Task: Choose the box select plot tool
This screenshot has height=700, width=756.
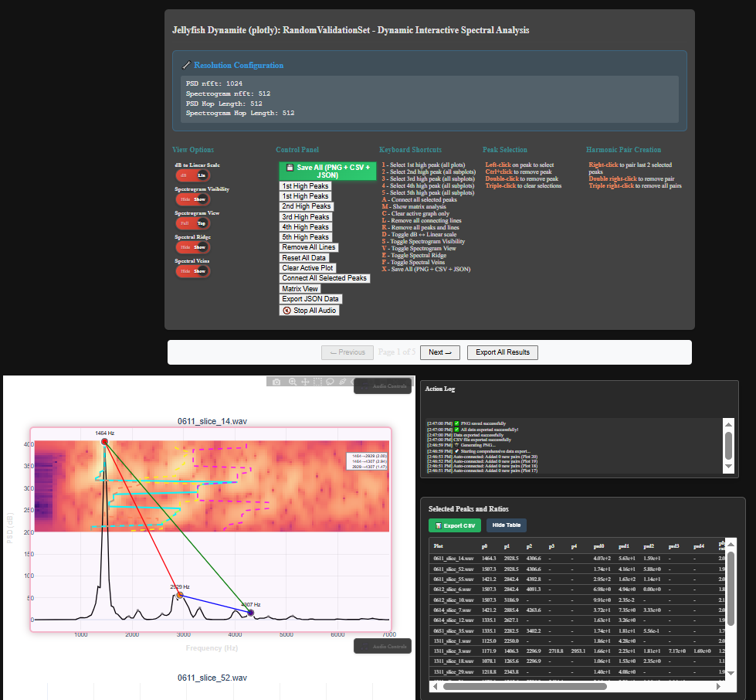Action: click(x=317, y=382)
